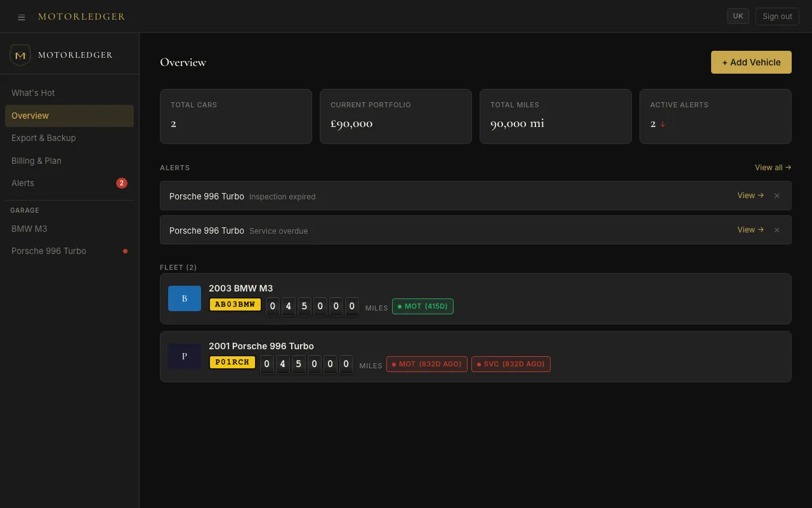Click red dot next to Porsche 996 Turbo
The image size is (812, 508).
(x=125, y=251)
